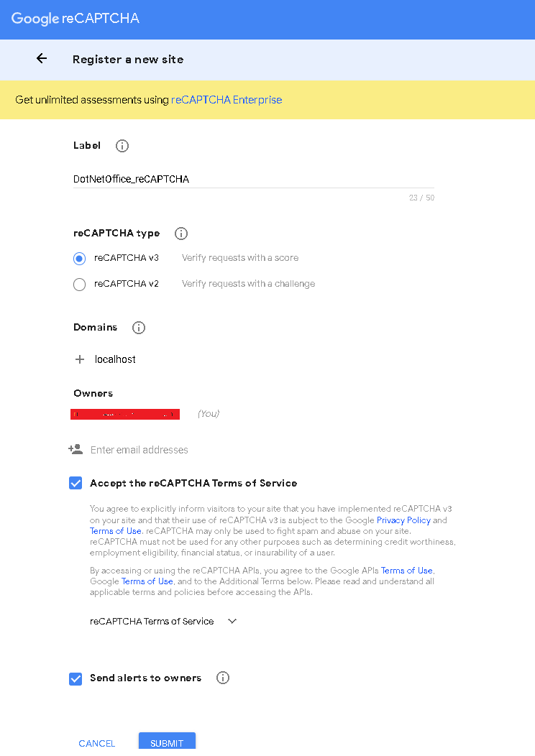Screen dimensions: 535x756
Task: Click the add owner person icon
Action: coord(76,449)
